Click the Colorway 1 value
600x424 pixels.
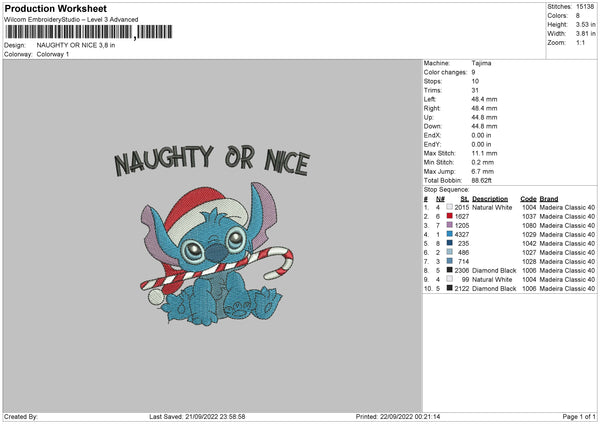point(53,54)
